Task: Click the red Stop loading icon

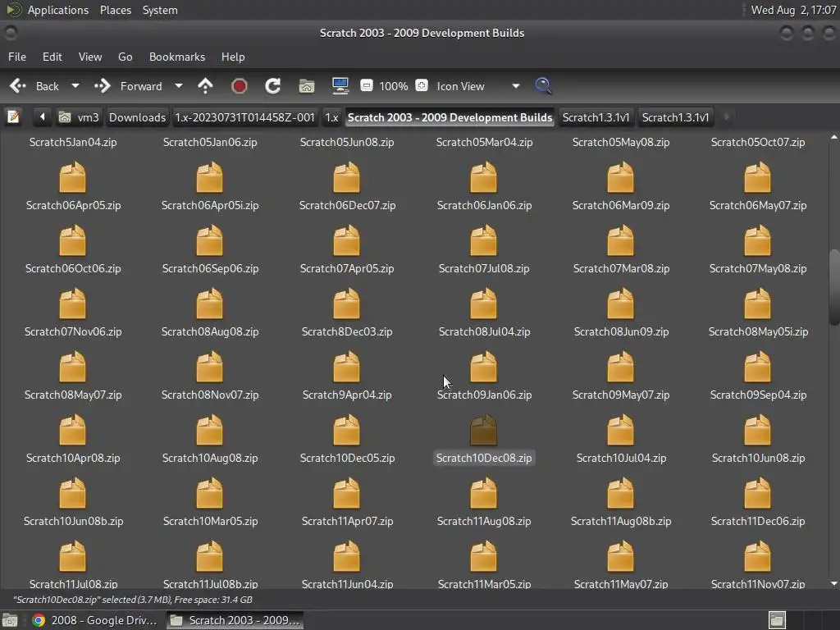Action: [x=239, y=86]
